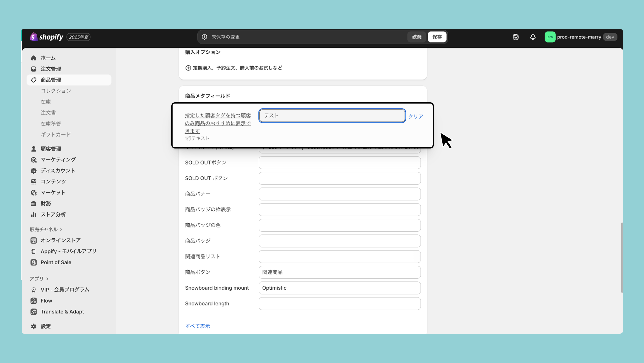Image resolution: width=644 pixels, height=363 pixels.
Task: Open Point of Sale channel
Action: [x=56, y=262]
